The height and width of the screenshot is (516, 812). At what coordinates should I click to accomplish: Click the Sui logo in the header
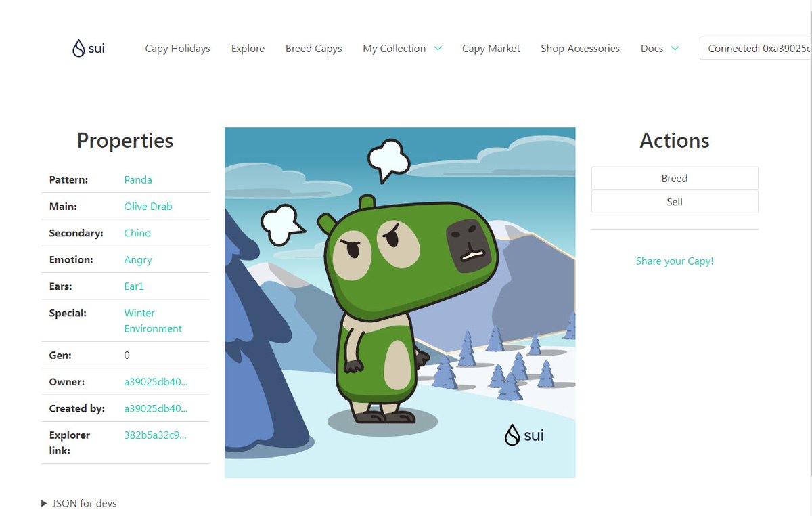(x=89, y=48)
